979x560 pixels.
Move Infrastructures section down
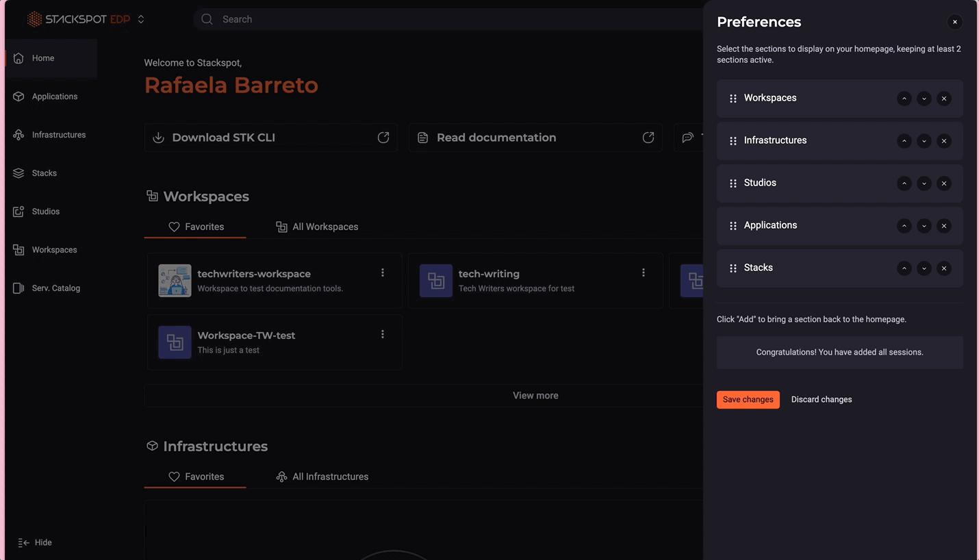click(x=924, y=141)
